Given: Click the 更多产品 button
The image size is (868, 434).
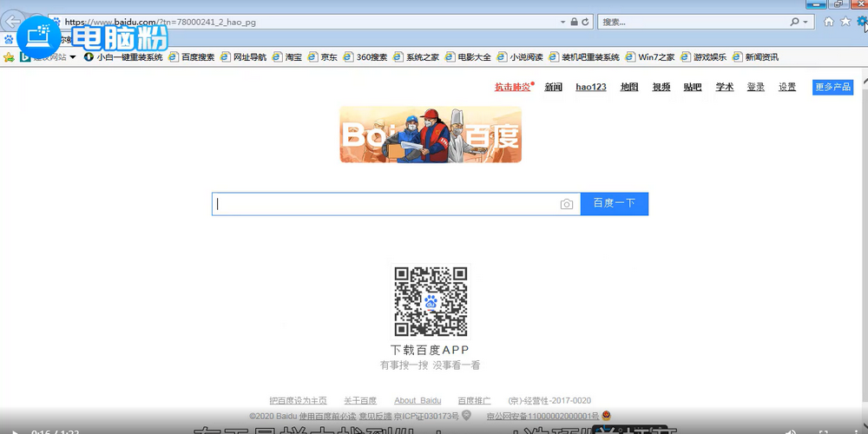Looking at the screenshot, I should click(833, 88).
